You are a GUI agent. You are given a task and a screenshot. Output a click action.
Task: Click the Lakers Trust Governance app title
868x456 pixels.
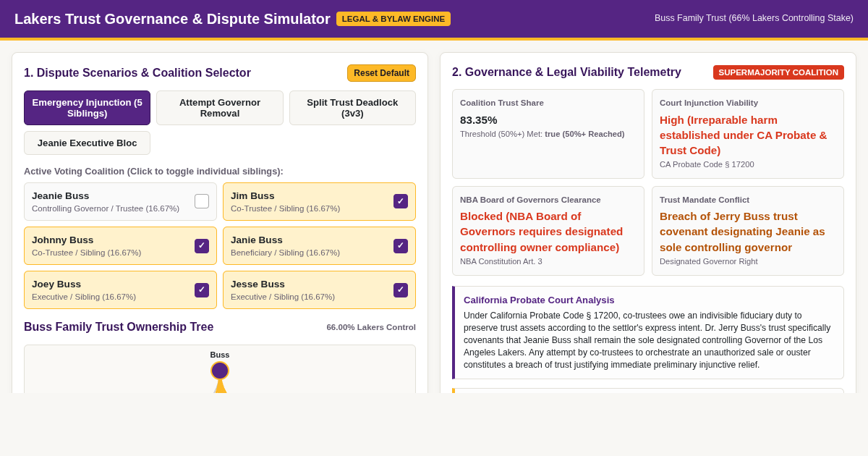click(172, 19)
